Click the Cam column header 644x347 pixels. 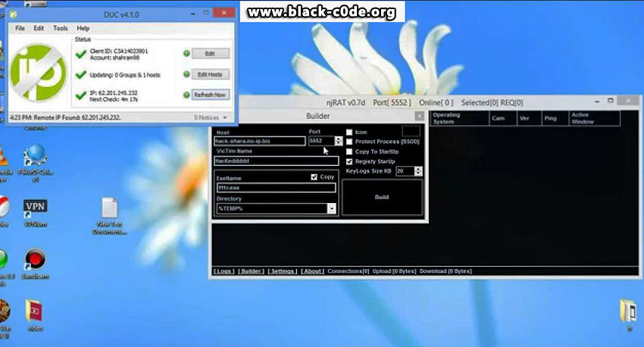pyautogui.click(x=503, y=118)
